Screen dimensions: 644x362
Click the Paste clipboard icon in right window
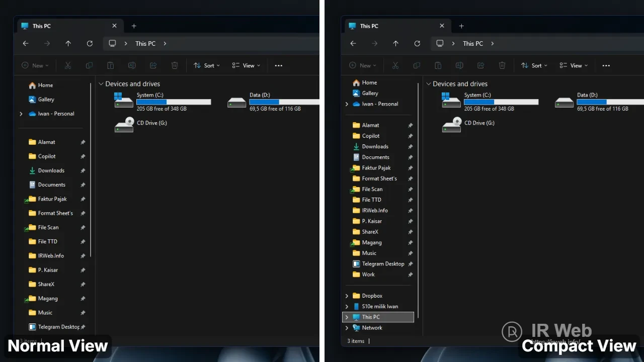(x=438, y=65)
